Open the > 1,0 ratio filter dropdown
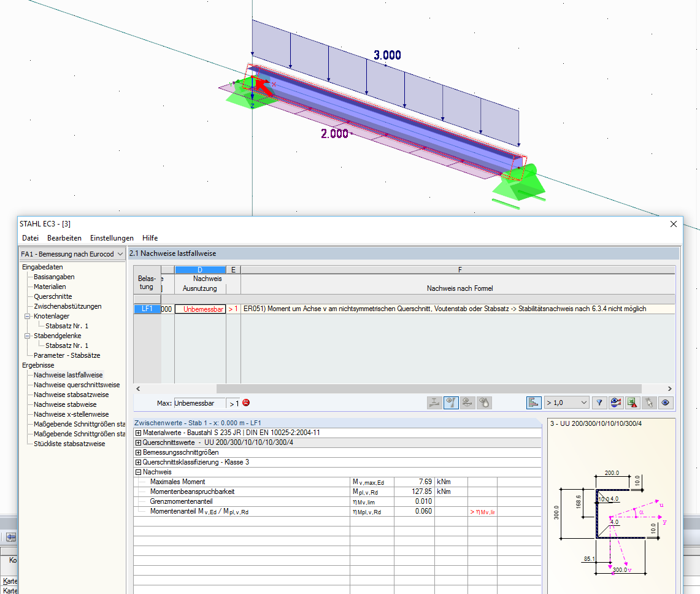Viewport: 700px width, 594px height. pyautogui.click(x=567, y=403)
